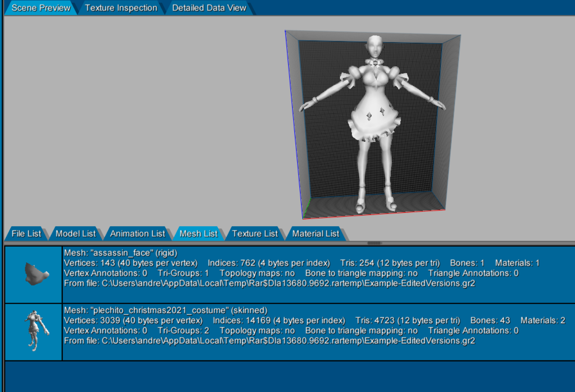Select the Mesh List tab

click(198, 233)
